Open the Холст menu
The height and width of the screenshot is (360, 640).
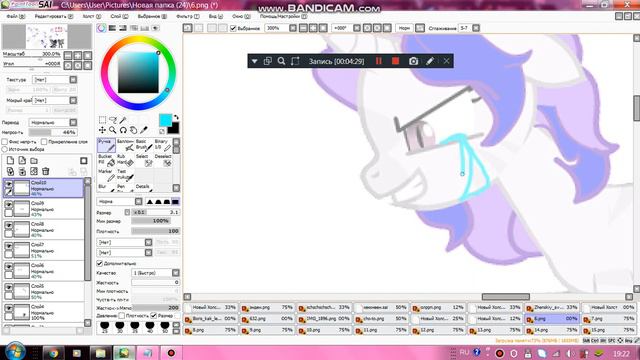pyautogui.click(x=92, y=16)
